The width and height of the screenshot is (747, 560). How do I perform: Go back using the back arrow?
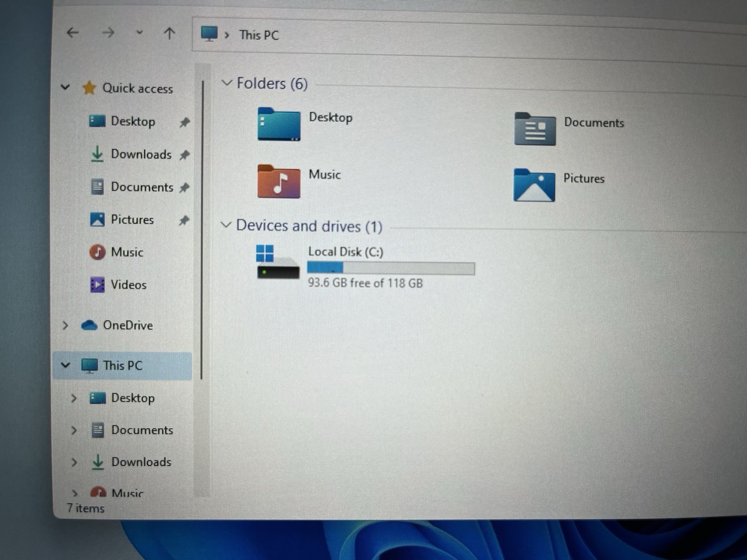(x=72, y=33)
